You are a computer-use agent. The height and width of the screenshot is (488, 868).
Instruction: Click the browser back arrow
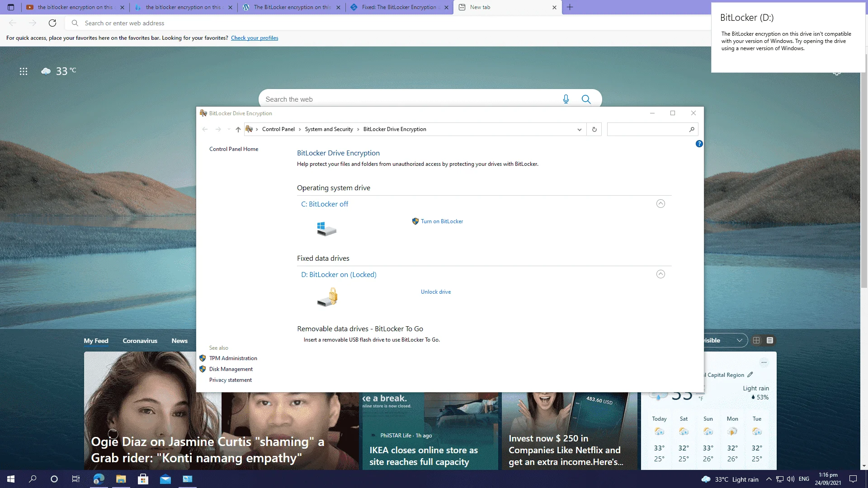(13, 23)
